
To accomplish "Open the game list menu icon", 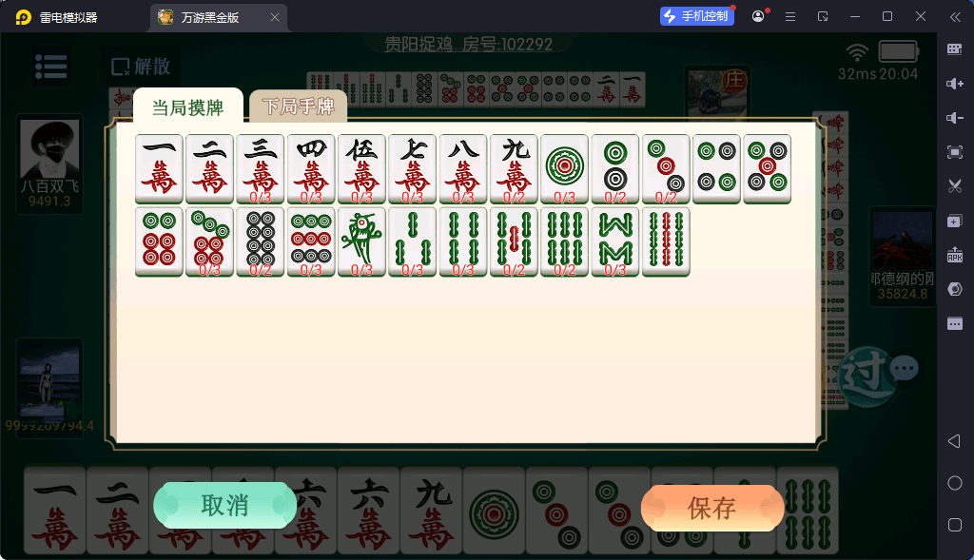I will tap(51, 67).
